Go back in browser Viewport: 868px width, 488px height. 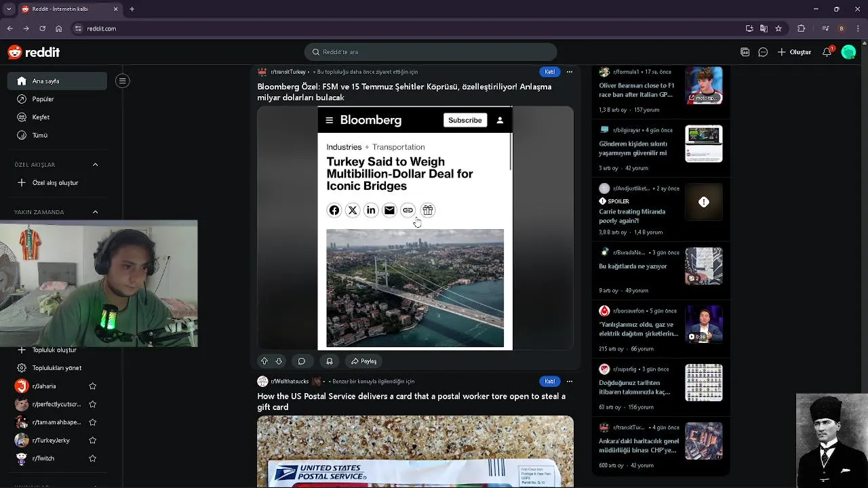pyautogui.click(x=10, y=28)
